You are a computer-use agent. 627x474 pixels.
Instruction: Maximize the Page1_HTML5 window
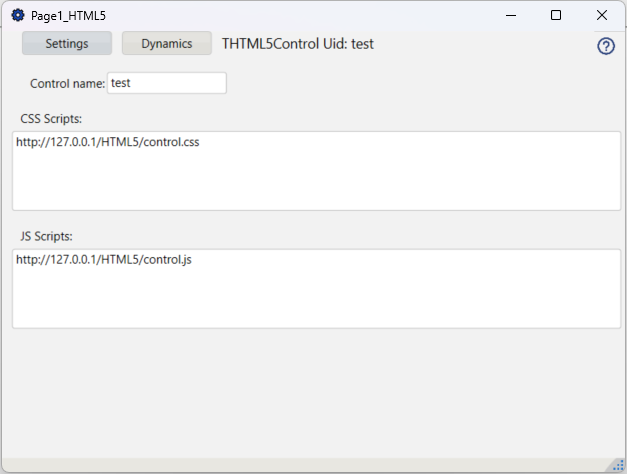point(556,16)
